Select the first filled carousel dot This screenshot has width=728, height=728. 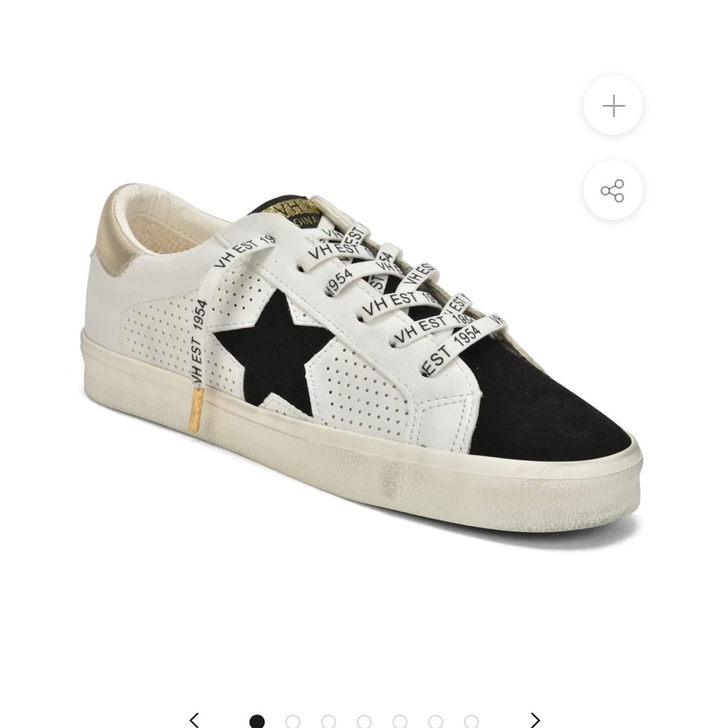point(257,721)
